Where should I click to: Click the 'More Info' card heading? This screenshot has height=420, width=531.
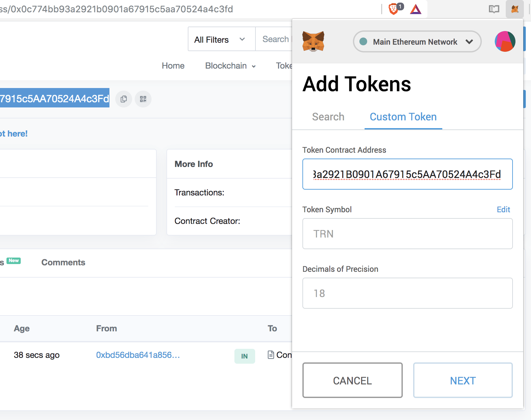click(x=194, y=164)
